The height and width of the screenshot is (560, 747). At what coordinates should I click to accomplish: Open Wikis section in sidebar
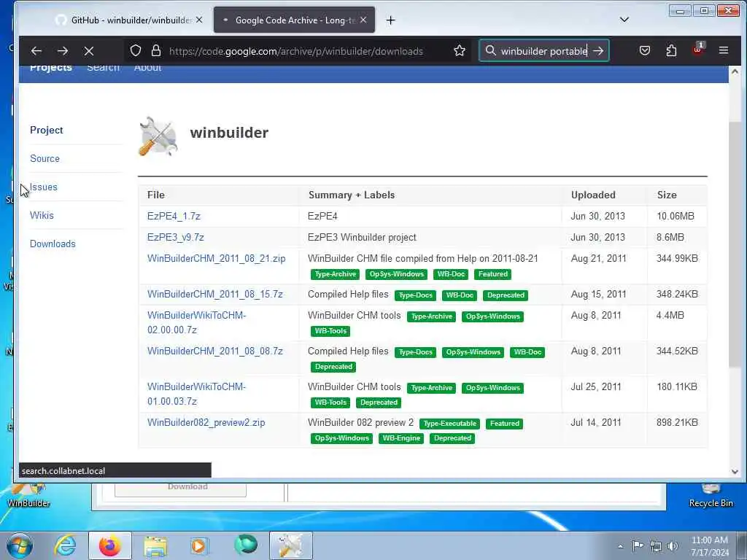42,215
